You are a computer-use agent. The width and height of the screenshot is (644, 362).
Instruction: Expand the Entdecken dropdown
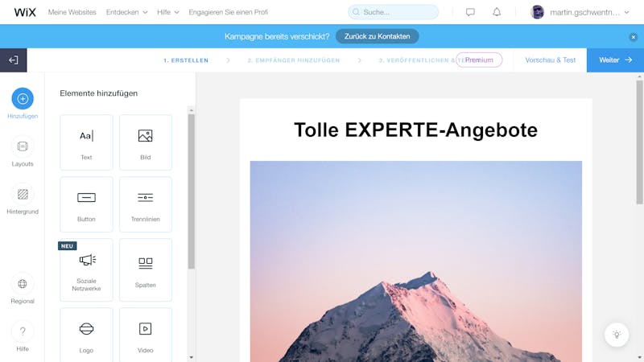tap(126, 12)
